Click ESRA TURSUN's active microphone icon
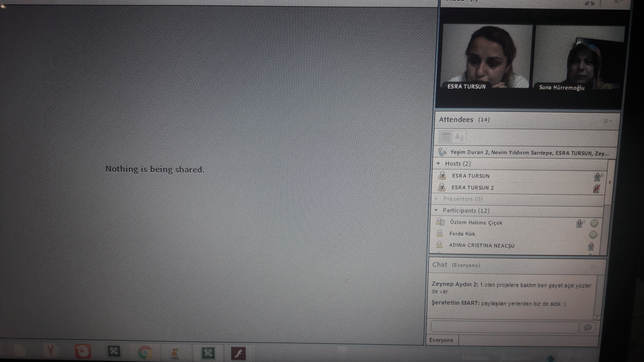644x362 pixels. point(597,177)
